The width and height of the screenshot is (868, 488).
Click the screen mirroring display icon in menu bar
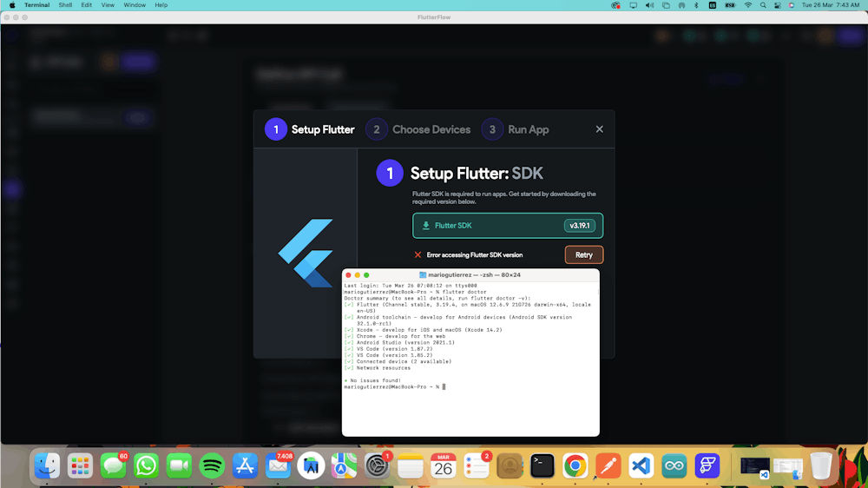coord(633,5)
